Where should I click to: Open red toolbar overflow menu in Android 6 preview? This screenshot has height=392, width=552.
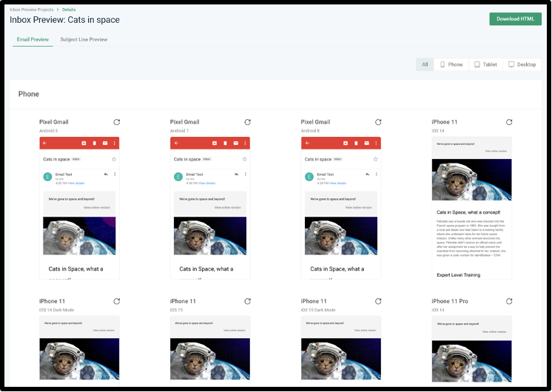pos(114,143)
